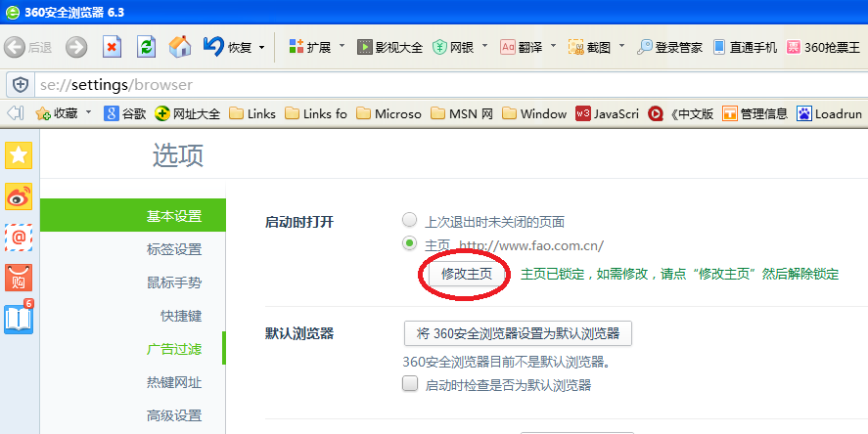Open the 网址大全 bookmark
The width and height of the screenshot is (868, 434).
pos(187,114)
